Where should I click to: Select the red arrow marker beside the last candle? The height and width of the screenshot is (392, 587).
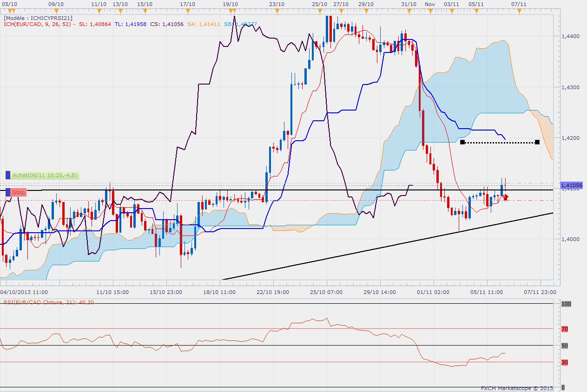tap(506, 197)
